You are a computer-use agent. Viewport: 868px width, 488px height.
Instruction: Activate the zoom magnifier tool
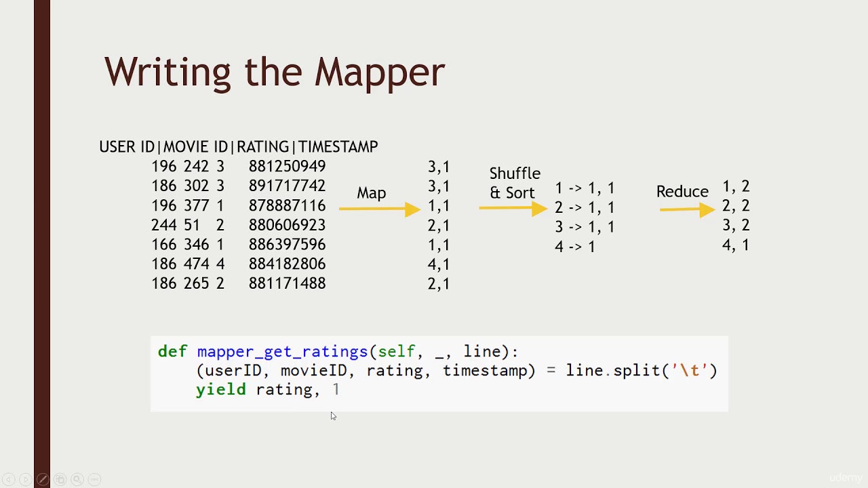coord(77,479)
